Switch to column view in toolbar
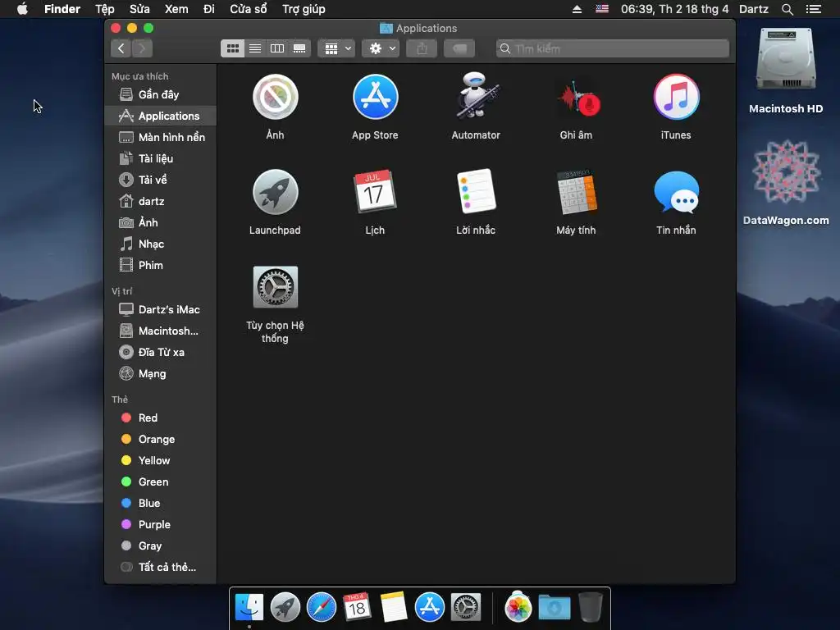This screenshot has height=630, width=840. 277,48
